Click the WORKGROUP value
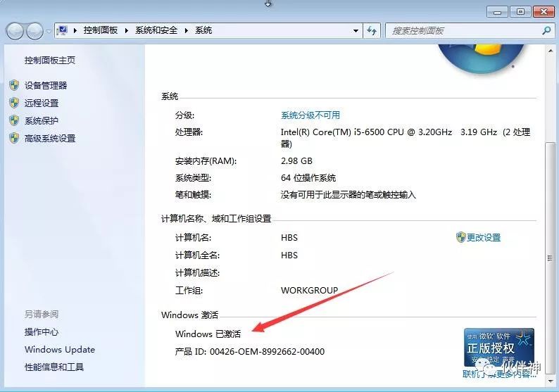This screenshot has height=392, width=559. pyautogui.click(x=310, y=291)
